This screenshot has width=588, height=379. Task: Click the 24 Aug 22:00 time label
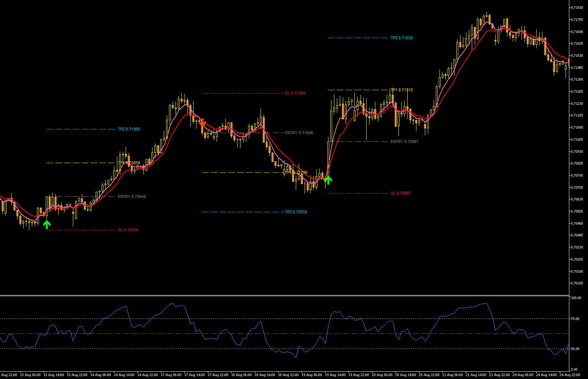(x=570, y=375)
